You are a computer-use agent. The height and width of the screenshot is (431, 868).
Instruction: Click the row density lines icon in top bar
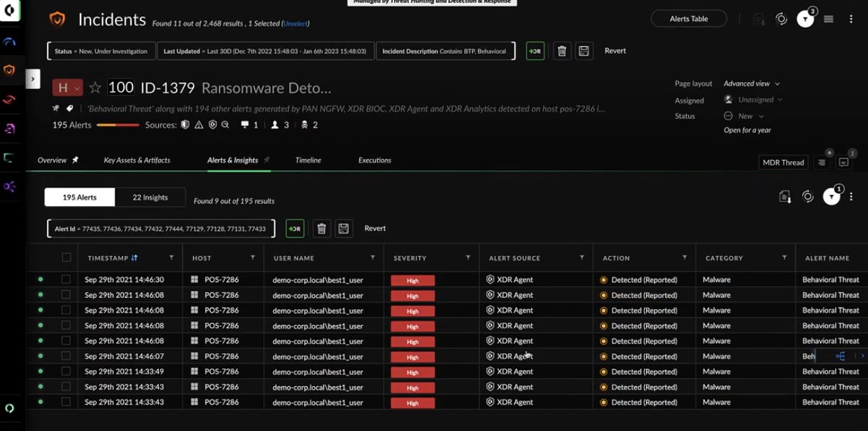click(829, 19)
